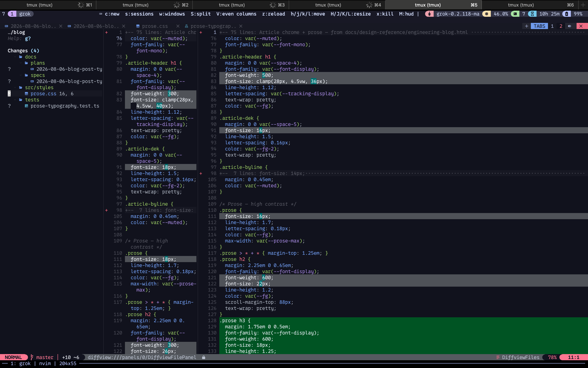Go to nvim tab page 1

click(x=552, y=26)
